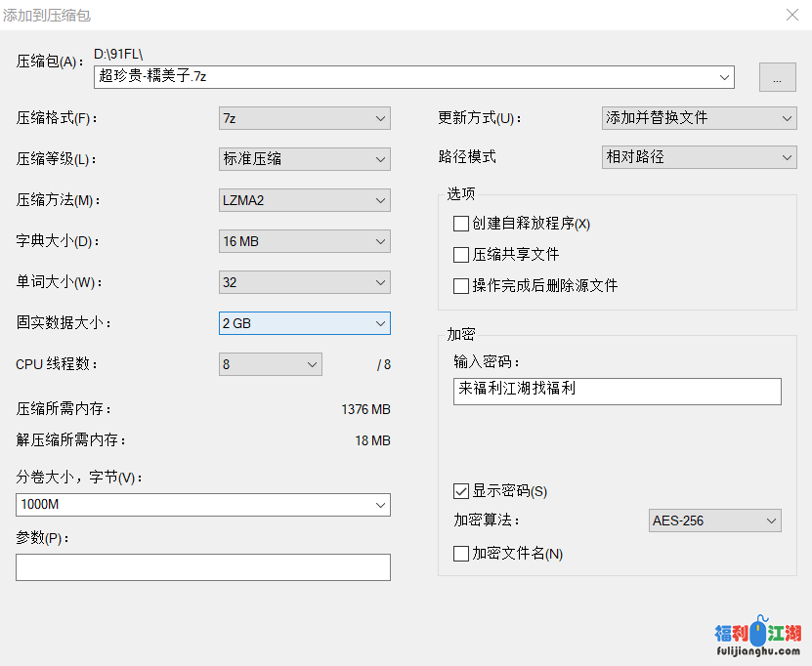Enable the create self-extracting archive checkbox
The image size is (812, 666).
pyautogui.click(x=461, y=224)
